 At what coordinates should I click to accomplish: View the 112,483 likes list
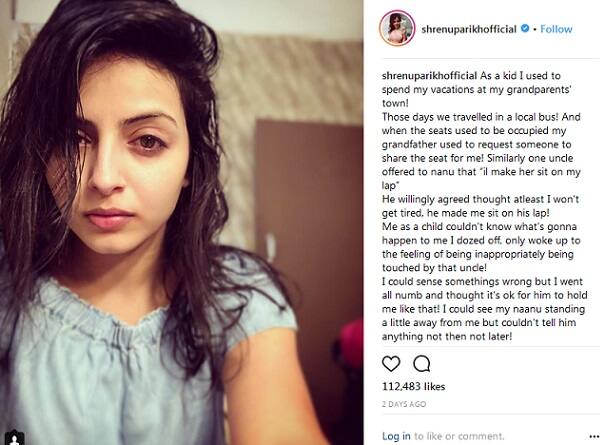(x=413, y=386)
